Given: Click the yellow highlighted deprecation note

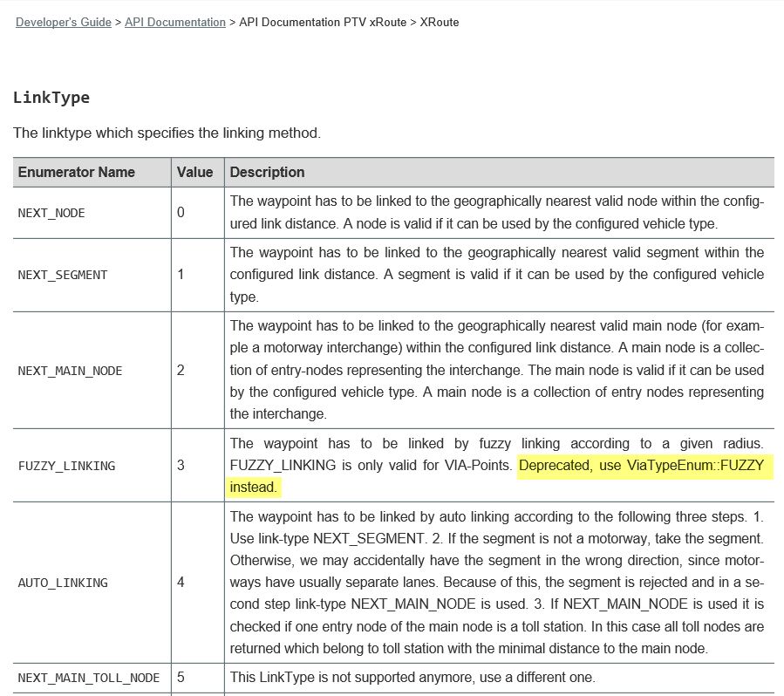Looking at the screenshot, I should tap(640, 466).
